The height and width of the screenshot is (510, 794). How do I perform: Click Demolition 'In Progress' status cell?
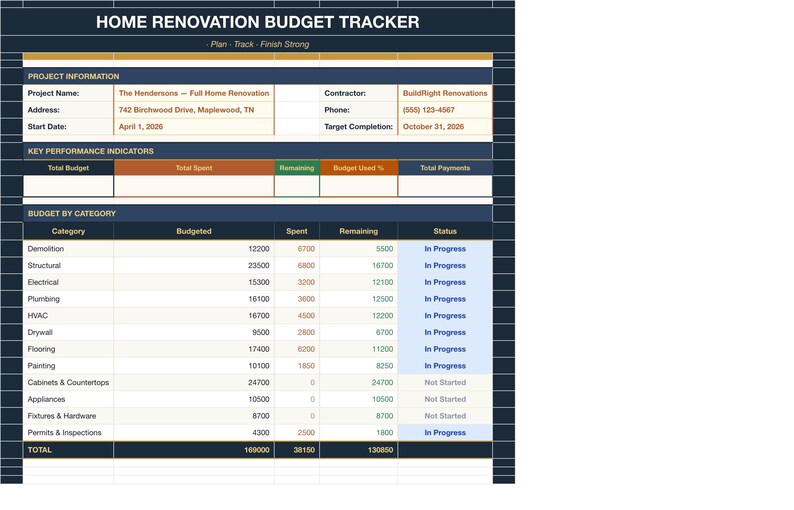(445, 249)
